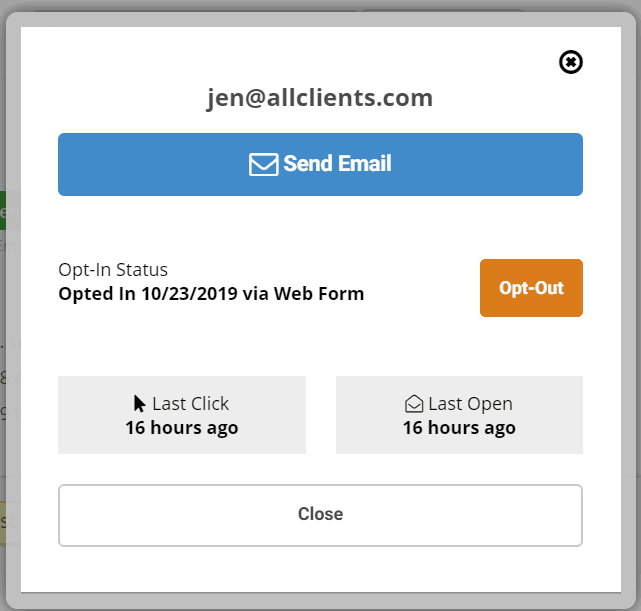Click the cursor arrow icon beside Last Click

(139, 403)
